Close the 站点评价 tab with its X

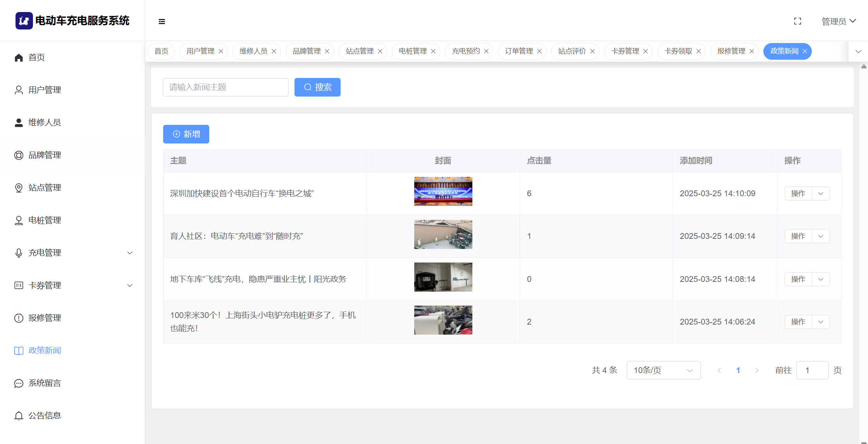point(592,51)
